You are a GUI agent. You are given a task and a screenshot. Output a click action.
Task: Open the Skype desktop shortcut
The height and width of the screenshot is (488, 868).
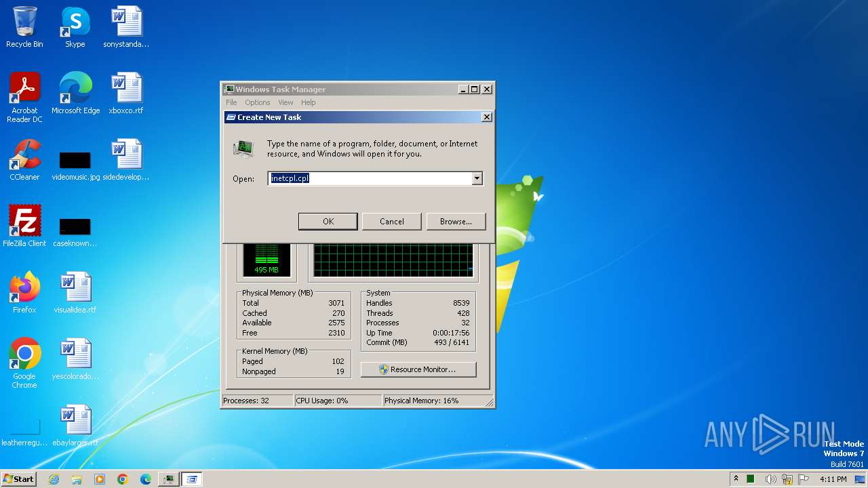[75, 27]
